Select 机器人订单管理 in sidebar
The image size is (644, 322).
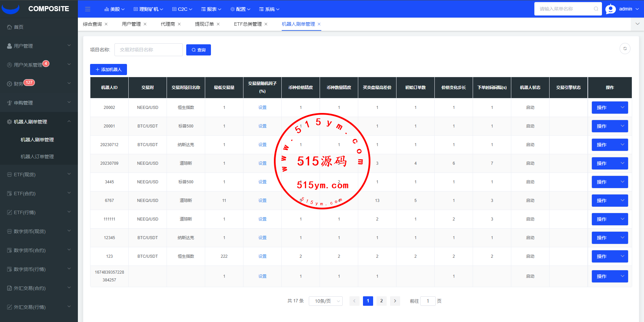coord(37,157)
